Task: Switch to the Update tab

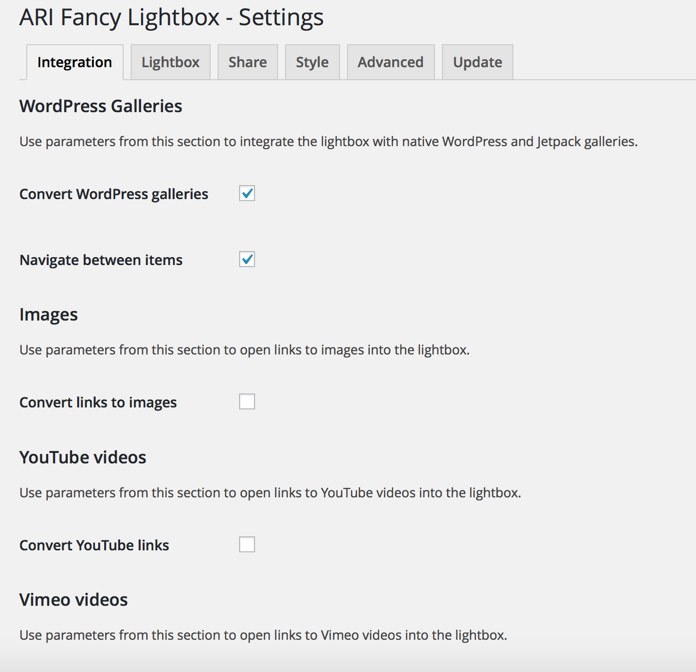Action: 477,62
